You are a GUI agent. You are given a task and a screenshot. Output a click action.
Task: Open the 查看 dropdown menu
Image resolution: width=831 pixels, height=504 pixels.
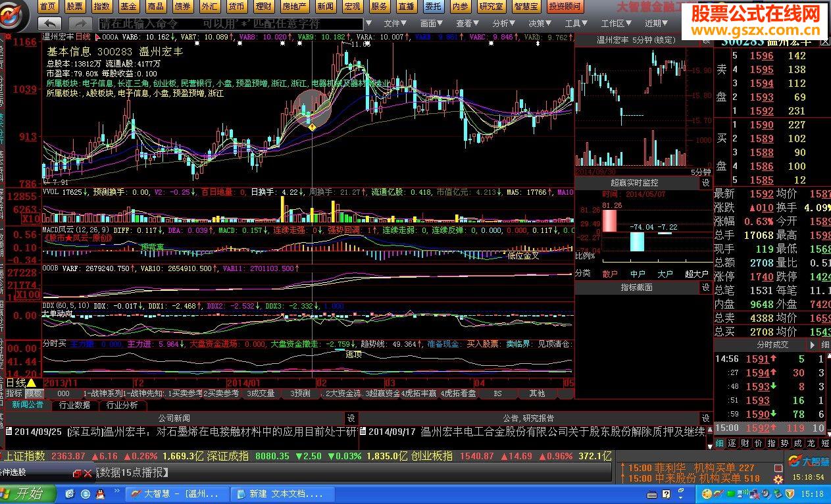tap(468, 23)
